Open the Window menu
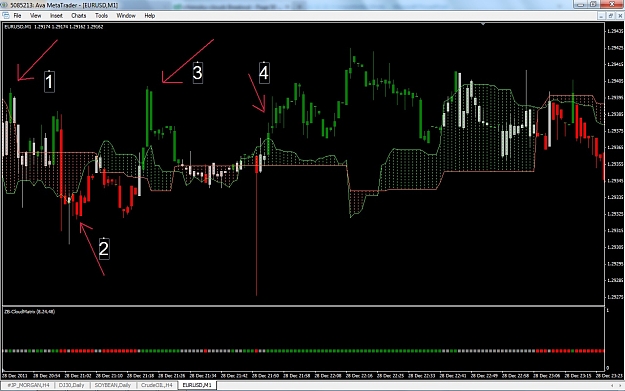 pos(126,16)
